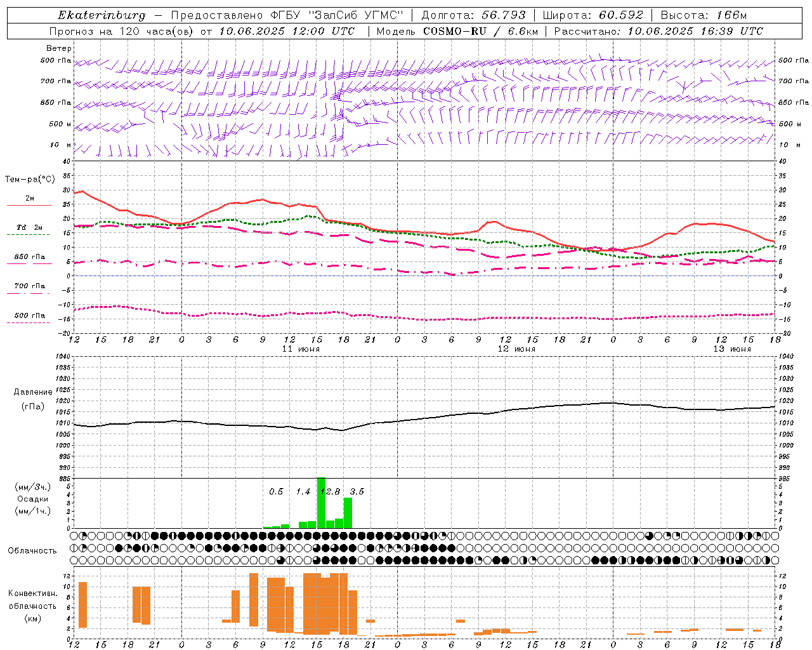812x650 pixels.
Task: Click the 1.4 precipitation value
Action: click(x=303, y=492)
